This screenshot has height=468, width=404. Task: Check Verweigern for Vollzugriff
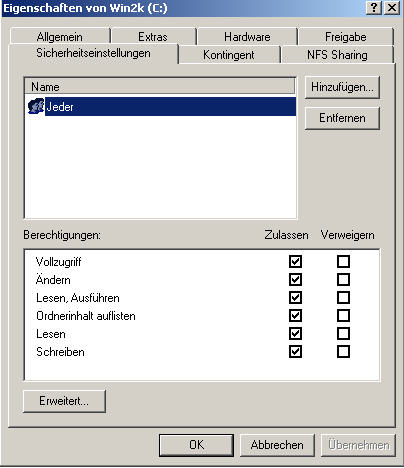pos(343,262)
